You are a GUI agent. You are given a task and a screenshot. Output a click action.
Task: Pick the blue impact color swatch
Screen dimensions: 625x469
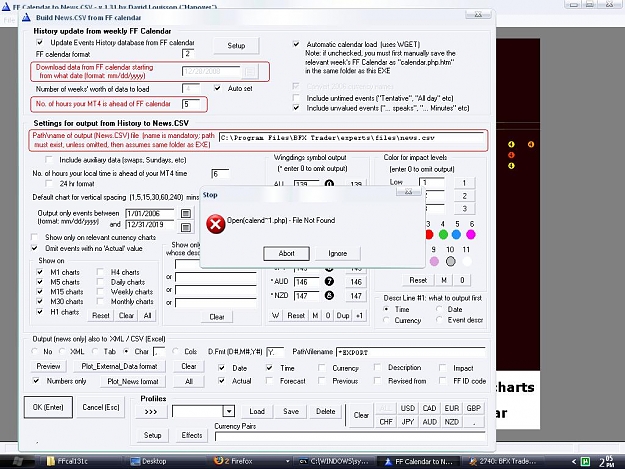tap(457, 235)
